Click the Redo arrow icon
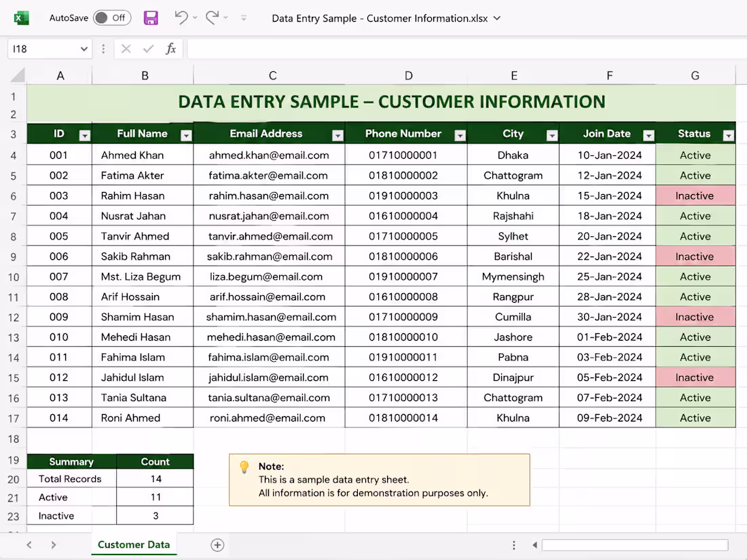This screenshot has height=560, width=747. [212, 18]
